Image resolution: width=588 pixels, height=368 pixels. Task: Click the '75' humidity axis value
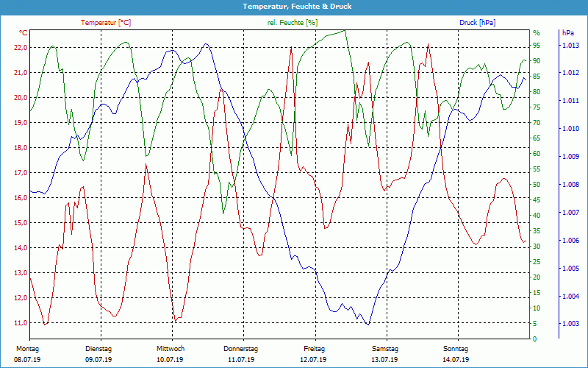(x=537, y=107)
